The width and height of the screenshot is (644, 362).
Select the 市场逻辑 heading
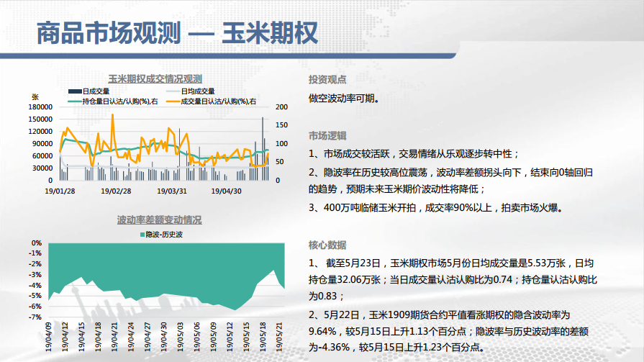pos(327,135)
